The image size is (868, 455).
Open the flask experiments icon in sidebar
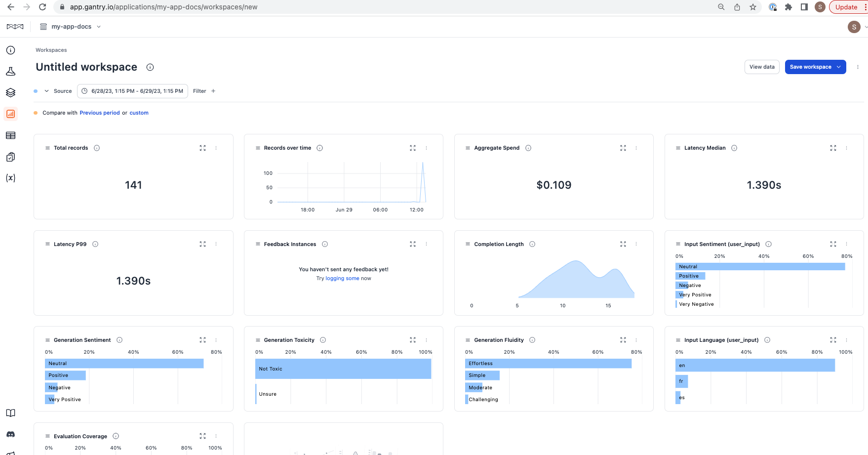click(10, 72)
